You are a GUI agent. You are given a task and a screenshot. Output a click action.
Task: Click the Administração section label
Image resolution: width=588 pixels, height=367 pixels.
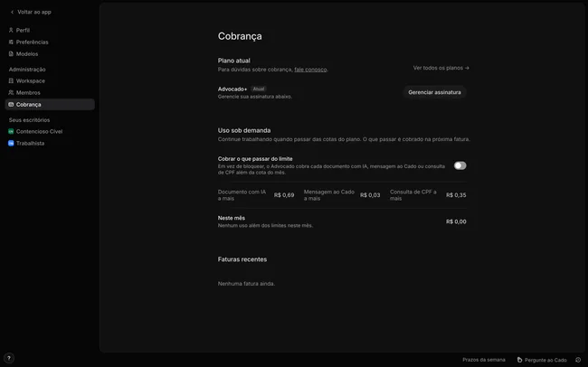27,70
